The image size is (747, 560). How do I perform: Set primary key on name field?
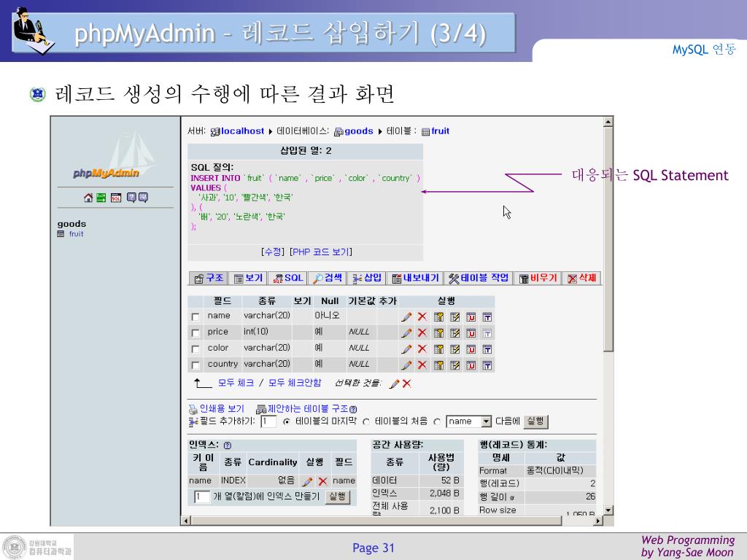(438, 317)
